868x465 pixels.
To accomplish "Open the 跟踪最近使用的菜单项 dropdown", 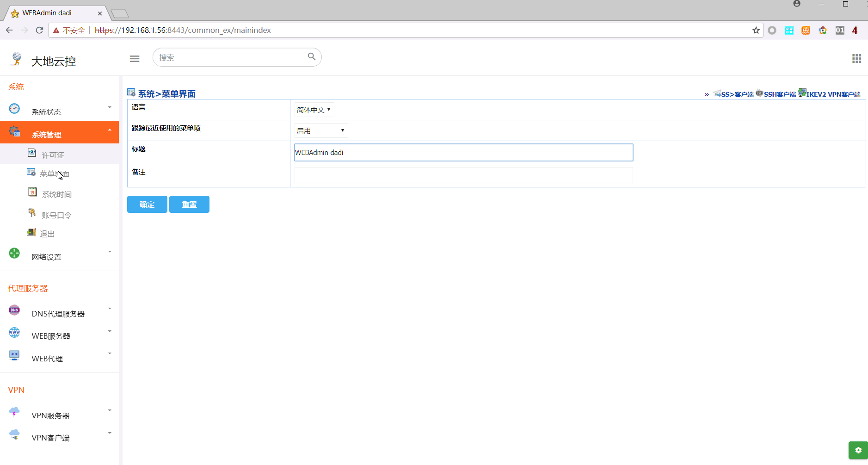I will (x=321, y=130).
